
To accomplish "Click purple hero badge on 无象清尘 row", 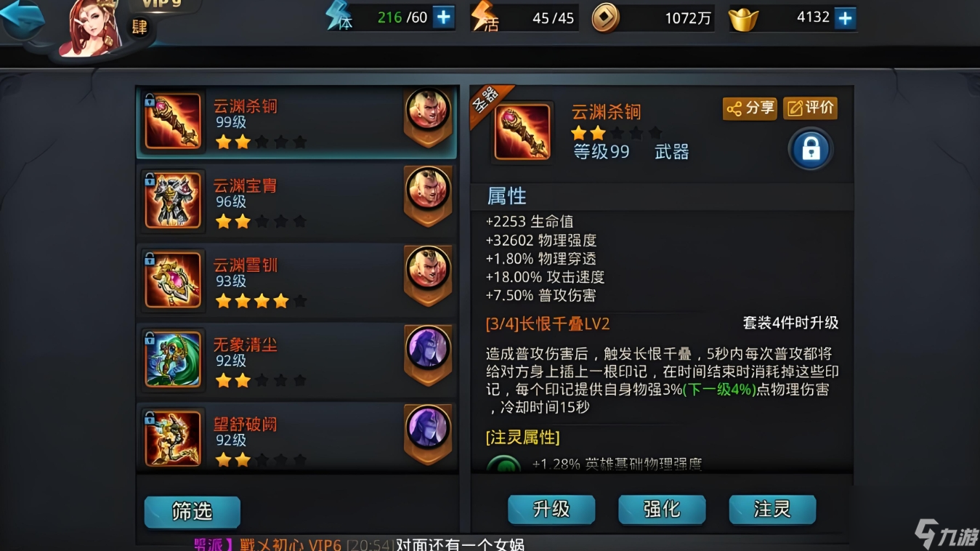I will click(427, 354).
